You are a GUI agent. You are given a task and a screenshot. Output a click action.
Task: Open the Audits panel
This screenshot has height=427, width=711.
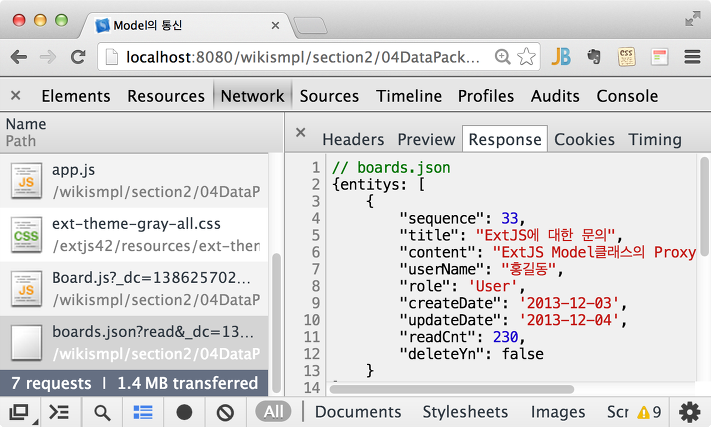555,96
